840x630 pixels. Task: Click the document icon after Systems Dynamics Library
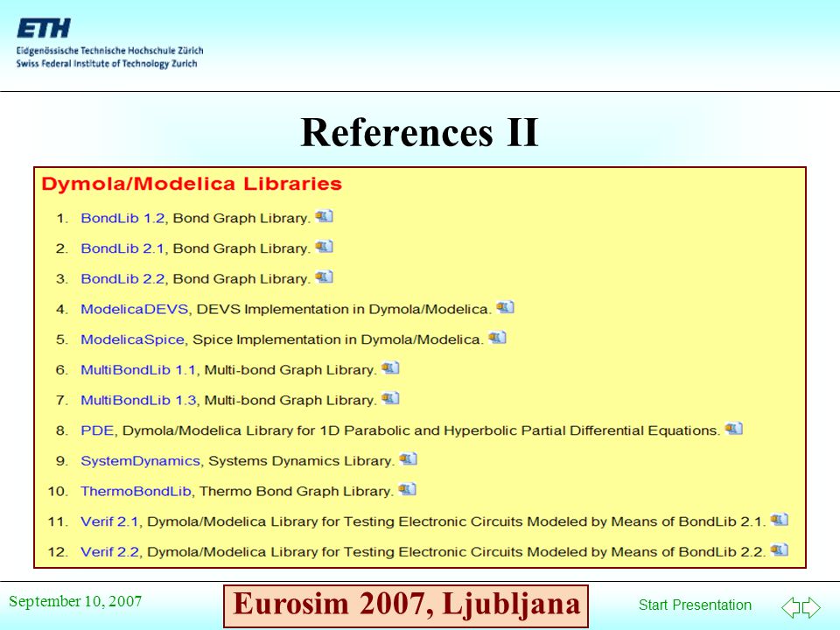click(409, 459)
